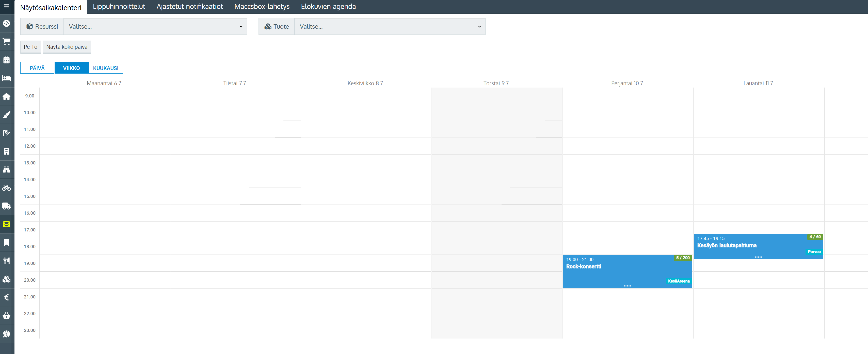The width and height of the screenshot is (868, 354).
Task: Select the VIIKKO week view
Action: (71, 68)
